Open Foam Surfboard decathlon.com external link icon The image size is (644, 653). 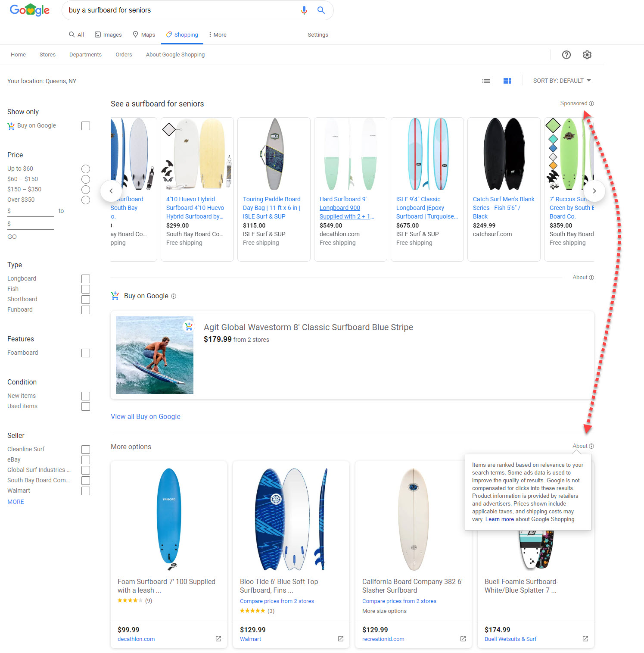coord(218,639)
